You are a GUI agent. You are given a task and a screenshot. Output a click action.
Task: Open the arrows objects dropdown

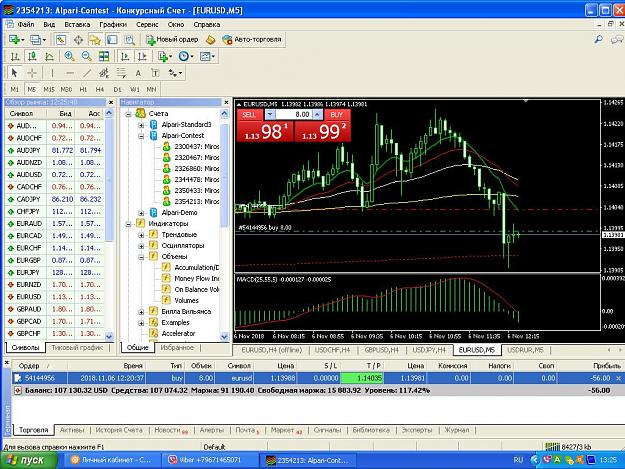click(x=175, y=73)
